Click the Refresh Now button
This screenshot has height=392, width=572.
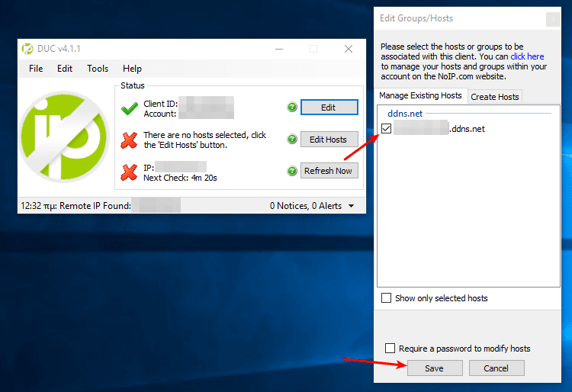[x=329, y=171]
